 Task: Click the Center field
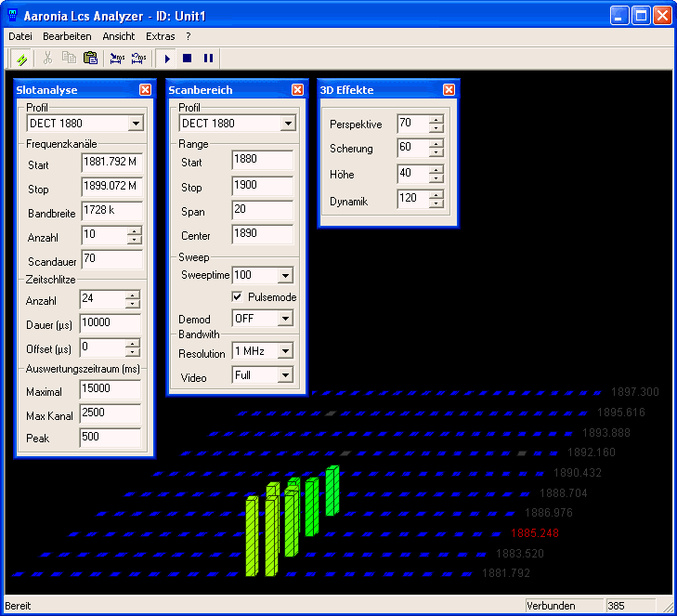coord(263,234)
